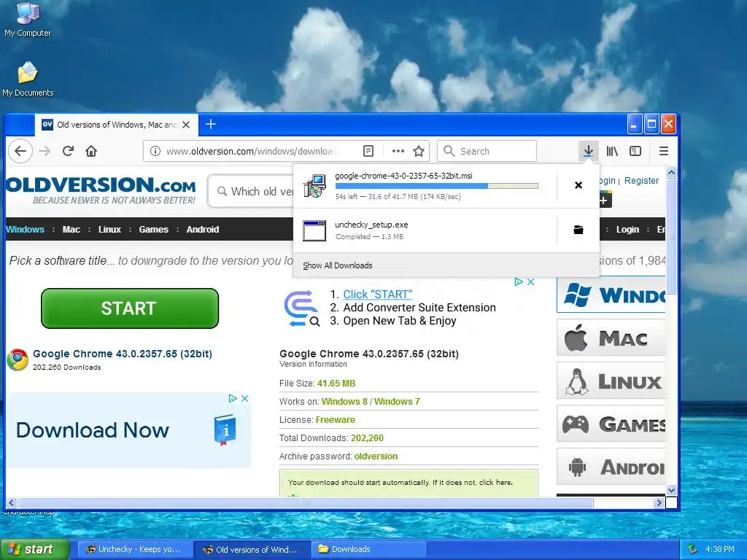Close the Converter Suite ad with X
747x560 pixels.
click(x=531, y=282)
